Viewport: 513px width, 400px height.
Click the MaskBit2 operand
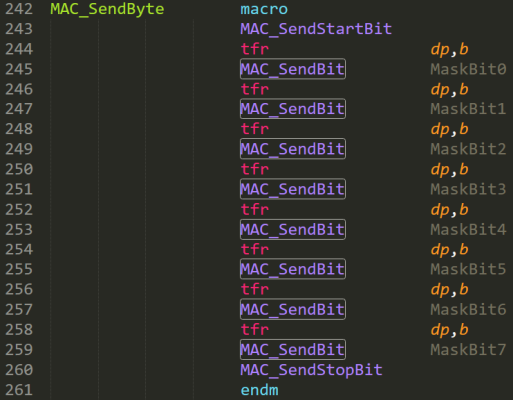pyautogui.click(x=468, y=149)
